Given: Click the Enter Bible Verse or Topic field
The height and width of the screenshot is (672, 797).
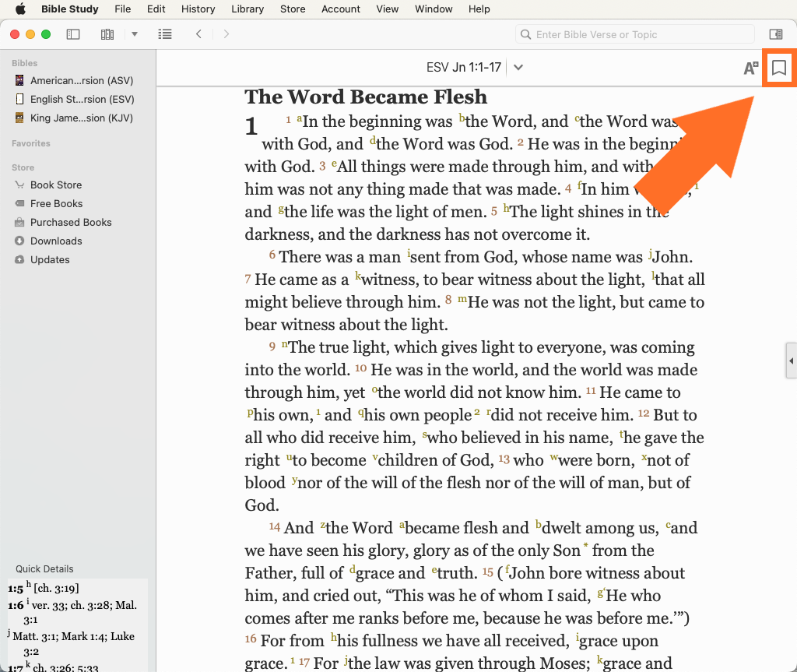Looking at the screenshot, I should 638,34.
